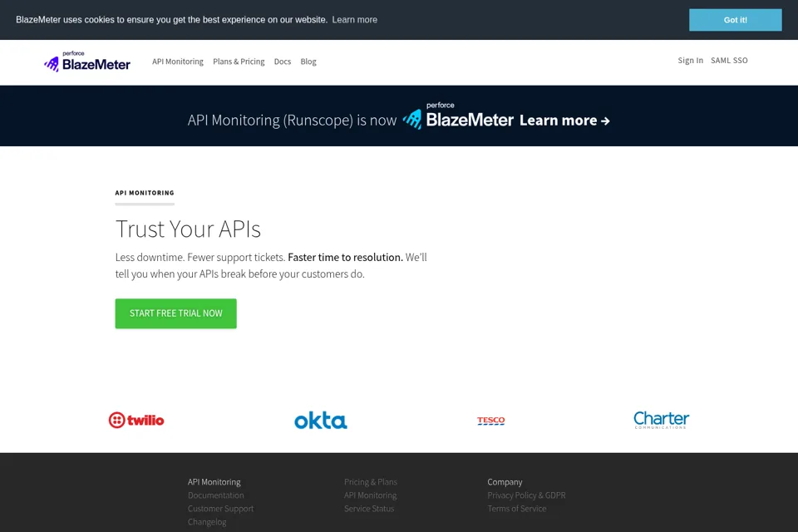Select the API MONITORING section label
Image resolution: width=798 pixels, height=532 pixels.
(x=145, y=193)
